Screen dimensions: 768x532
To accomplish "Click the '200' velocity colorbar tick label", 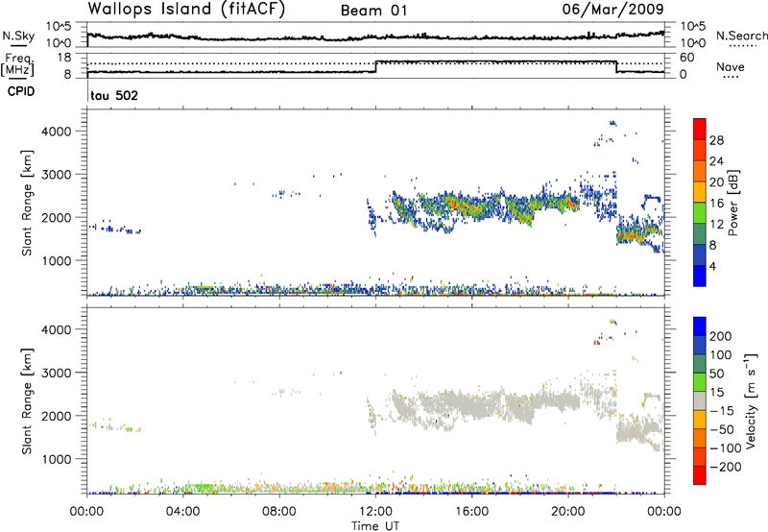I will tap(721, 336).
